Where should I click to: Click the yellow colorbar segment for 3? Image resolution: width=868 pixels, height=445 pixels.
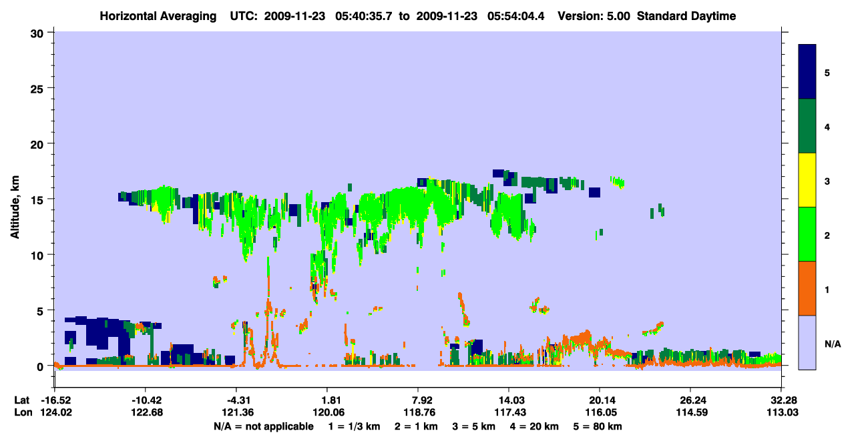tap(807, 180)
